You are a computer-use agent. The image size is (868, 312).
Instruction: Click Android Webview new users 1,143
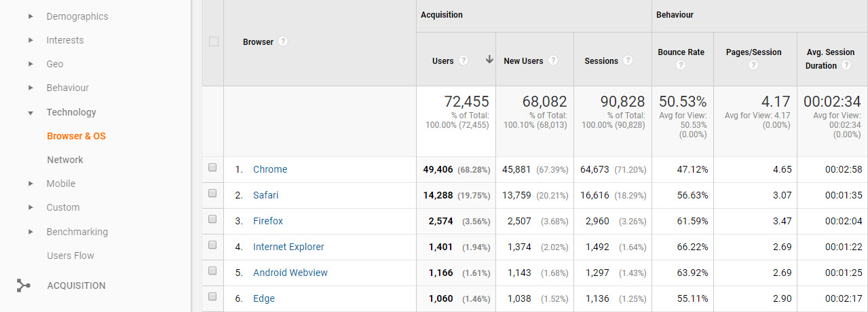[519, 273]
